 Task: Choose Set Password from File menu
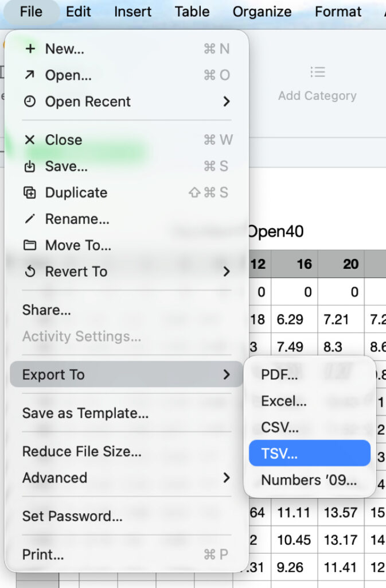(72, 516)
